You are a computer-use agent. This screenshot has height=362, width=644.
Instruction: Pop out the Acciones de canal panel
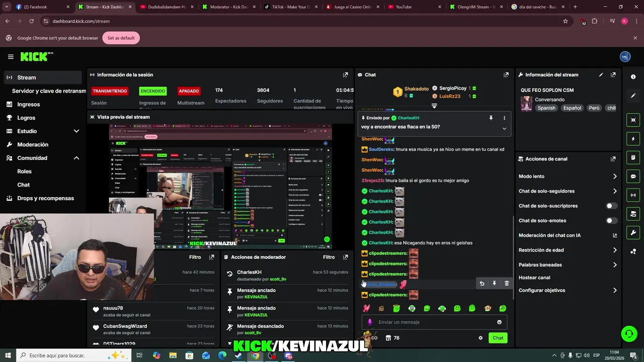(613, 159)
